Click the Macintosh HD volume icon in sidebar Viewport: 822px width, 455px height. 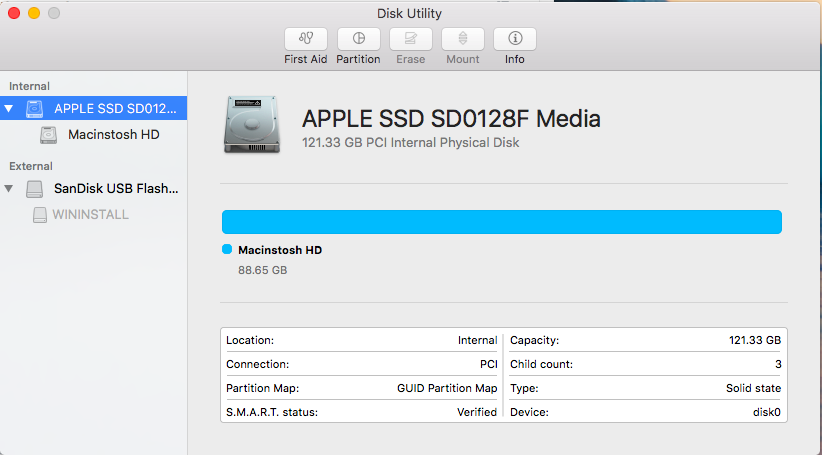click(48, 135)
